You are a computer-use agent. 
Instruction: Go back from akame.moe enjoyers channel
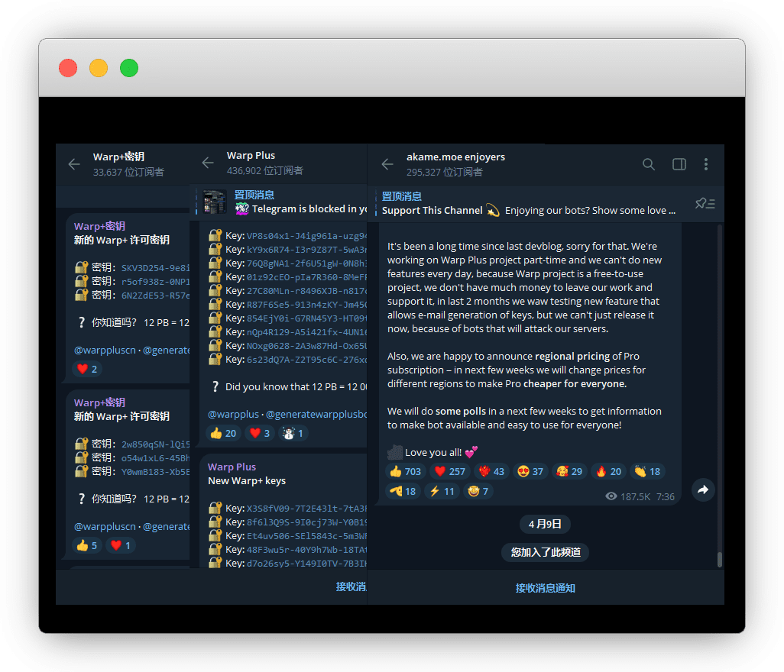(x=387, y=164)
